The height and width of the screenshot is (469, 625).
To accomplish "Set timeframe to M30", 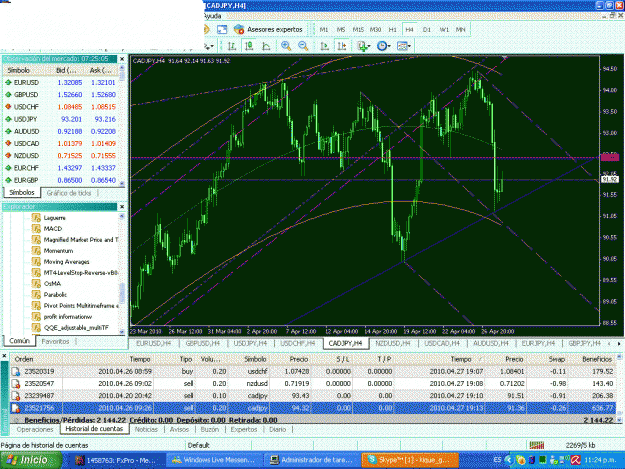I will click(375, 29).
